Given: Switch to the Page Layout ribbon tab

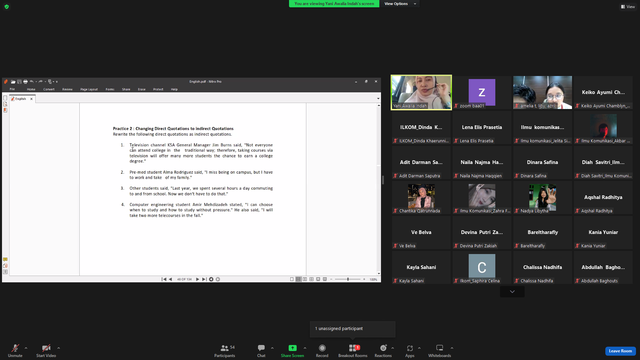Looking at the screenshot, I should pyautogui.click(x=89, y=89).
